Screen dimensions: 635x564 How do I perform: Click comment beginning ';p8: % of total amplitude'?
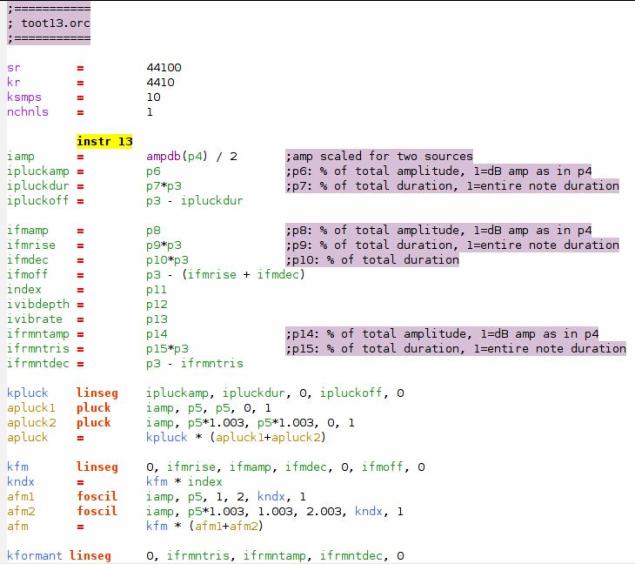(439, 230)
